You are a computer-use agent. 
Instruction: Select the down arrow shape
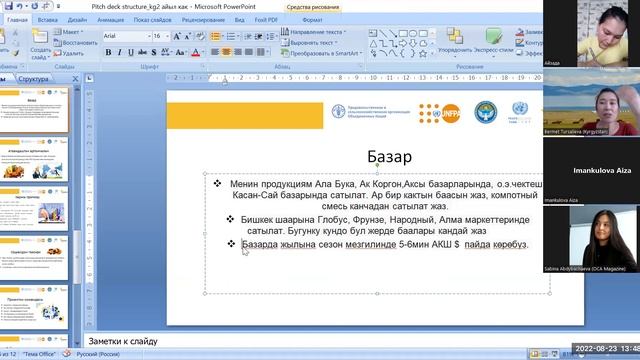pos(413,43)
